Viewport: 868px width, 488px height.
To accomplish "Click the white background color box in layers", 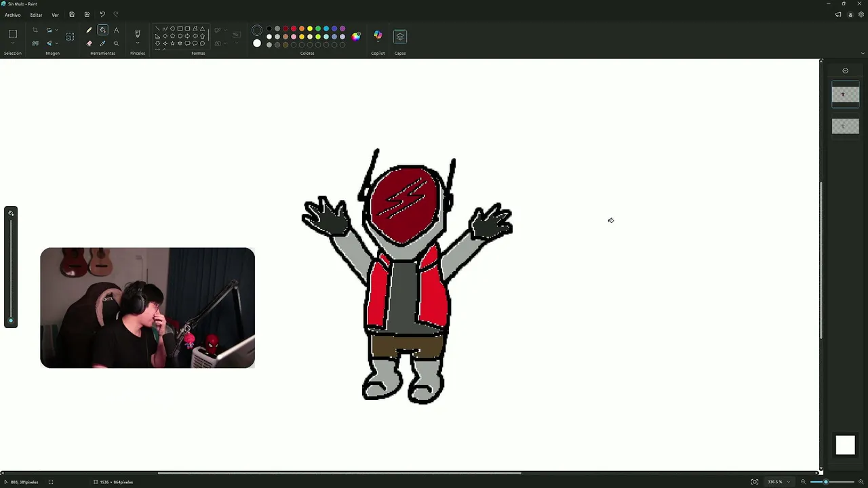I will 846,445.
